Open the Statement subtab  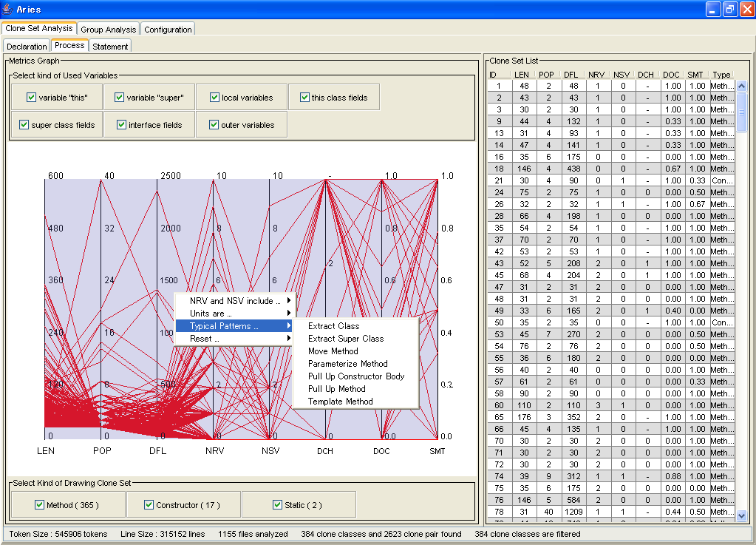point(110,47)
